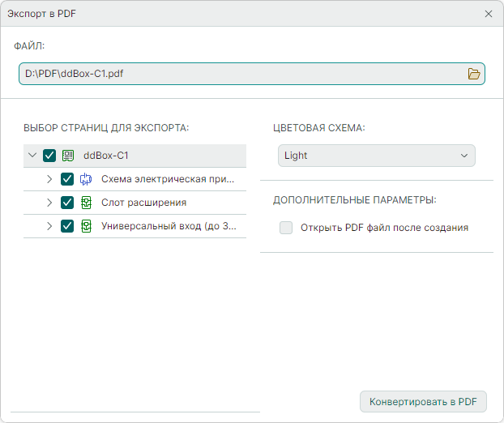Click the browse folder icon in file field
Screen dimensions: 504x423
coord(474,74)
